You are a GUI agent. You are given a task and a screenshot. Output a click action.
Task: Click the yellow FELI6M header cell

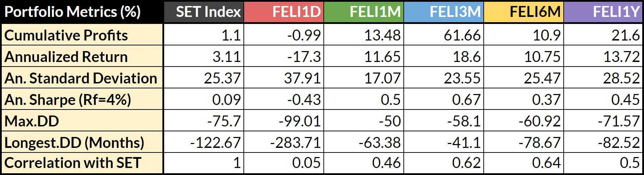click(524, 12)
